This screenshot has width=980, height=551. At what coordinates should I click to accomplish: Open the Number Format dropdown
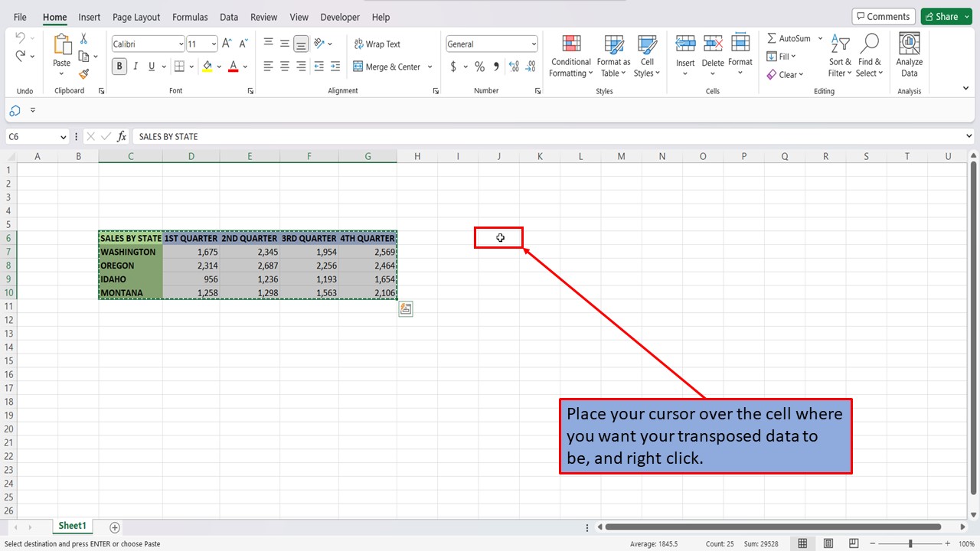click(x=533, y=44)
